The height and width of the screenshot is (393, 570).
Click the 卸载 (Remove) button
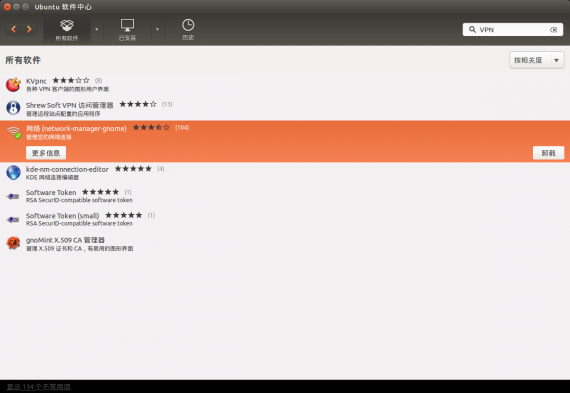pyautogui.click(x=548, y=153)
